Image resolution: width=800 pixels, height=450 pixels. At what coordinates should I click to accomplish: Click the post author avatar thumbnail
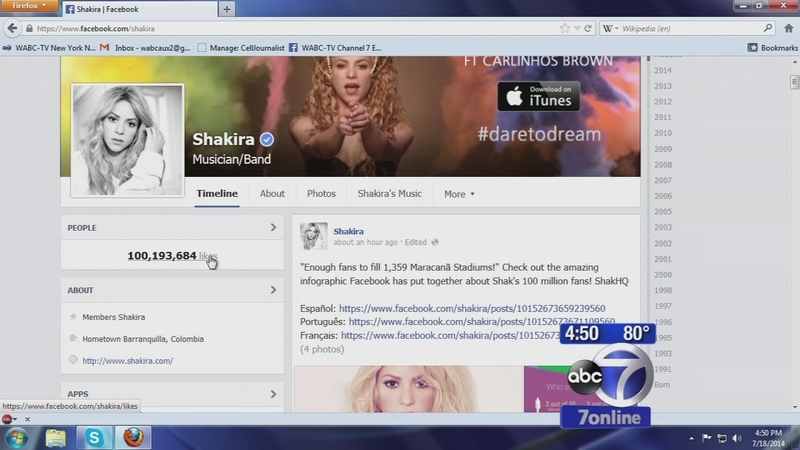(313, 236)
